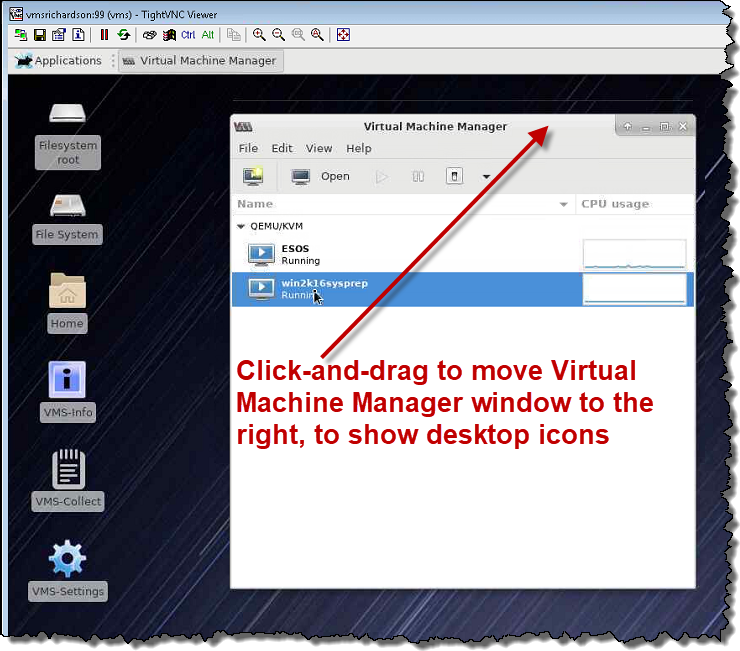
Task: Select the win2k16sysprep virtual machine row
Action: coord(462,289)
